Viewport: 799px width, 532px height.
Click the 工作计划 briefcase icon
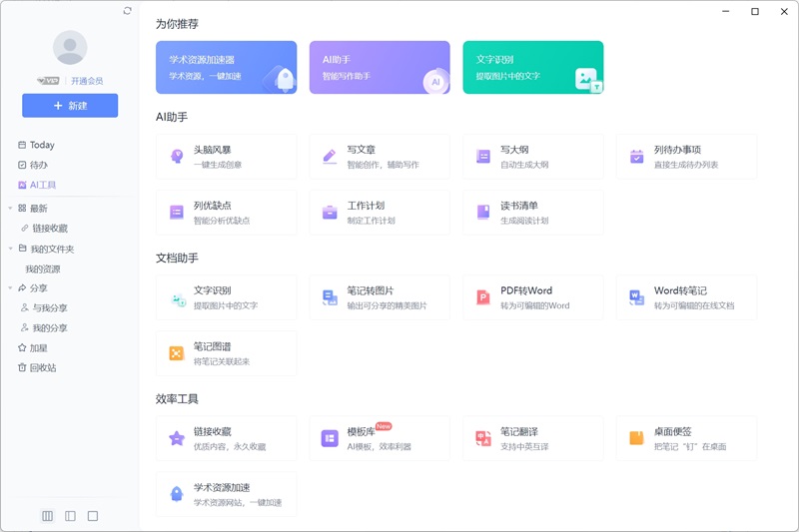[330, 212]
